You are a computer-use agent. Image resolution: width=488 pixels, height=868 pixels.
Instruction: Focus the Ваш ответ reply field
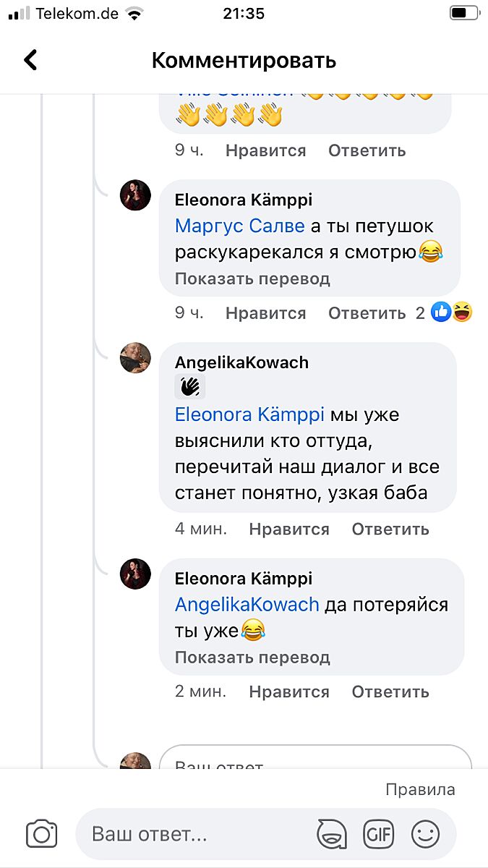195,835
